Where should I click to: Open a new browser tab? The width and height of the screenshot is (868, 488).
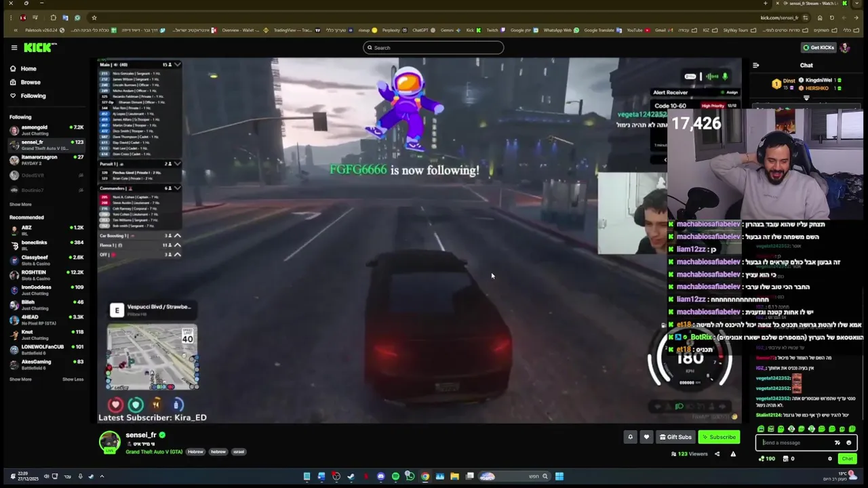766,3
